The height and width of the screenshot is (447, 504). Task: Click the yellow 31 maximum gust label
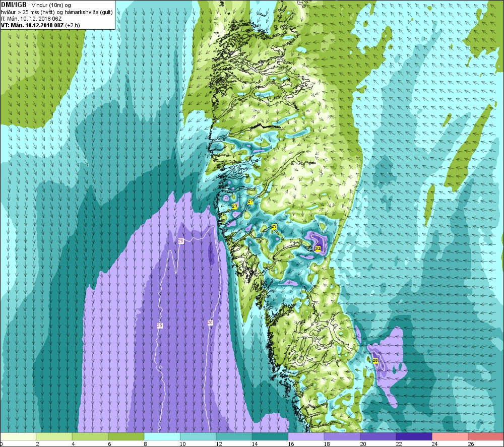point(318,248)
